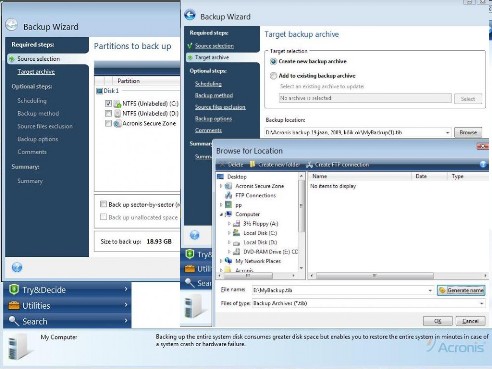492x369 pixels.
Task: Enable Back up sector-by-sector checkbox
Action: point(103,204)
